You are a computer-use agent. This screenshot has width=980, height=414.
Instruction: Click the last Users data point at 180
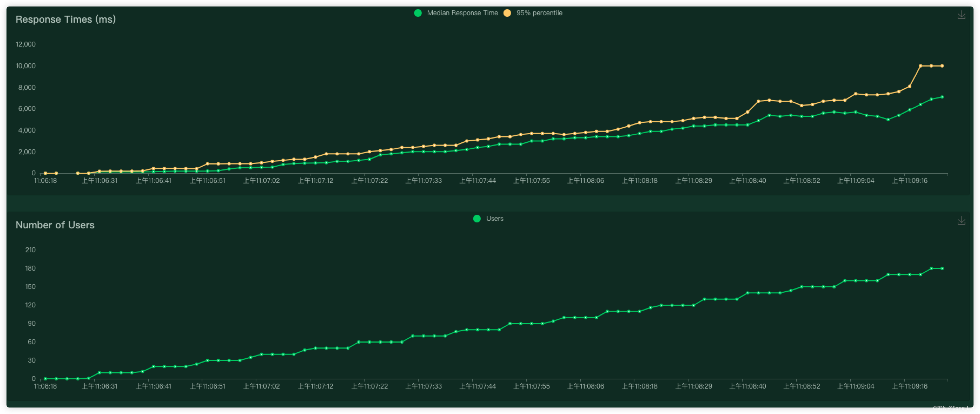(x=942, y=269)
